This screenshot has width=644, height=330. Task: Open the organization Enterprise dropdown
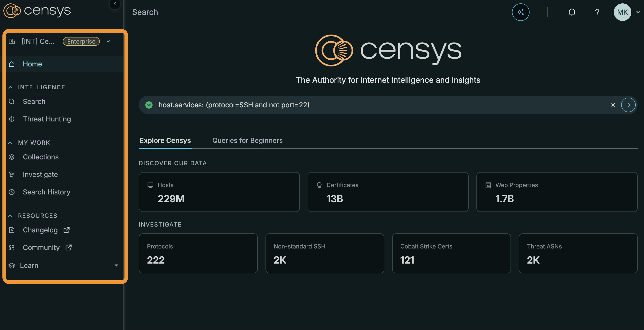[108, 41]
